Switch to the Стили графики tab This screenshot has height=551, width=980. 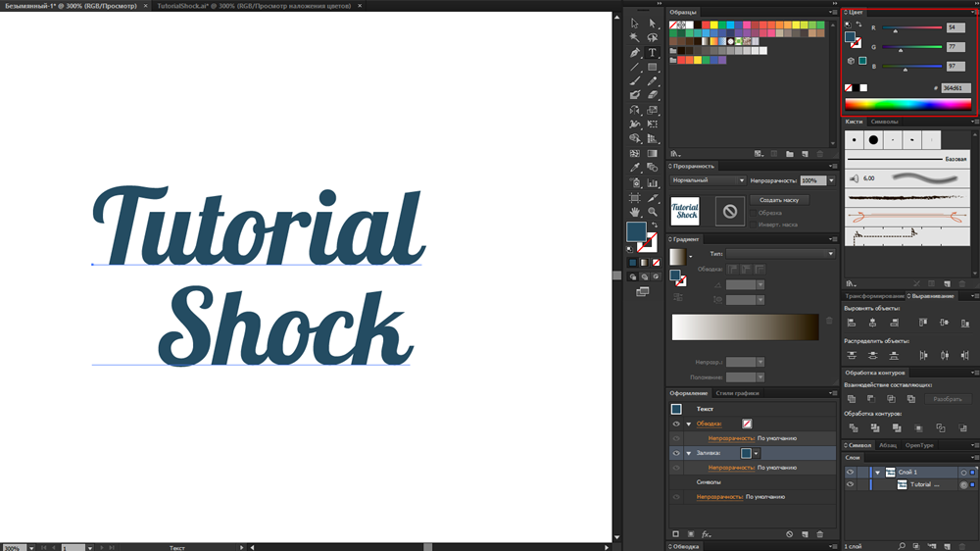(x=737, y=393)
